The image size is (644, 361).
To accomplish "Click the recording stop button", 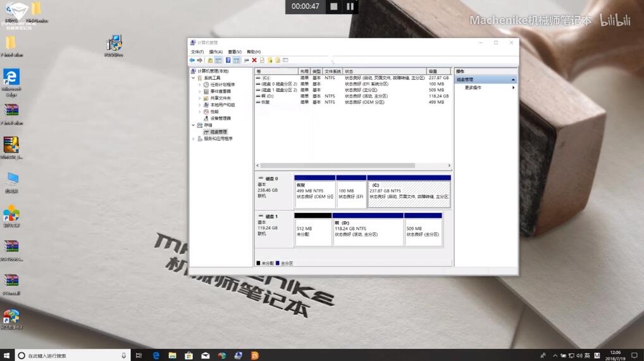I will coord(334,6).
